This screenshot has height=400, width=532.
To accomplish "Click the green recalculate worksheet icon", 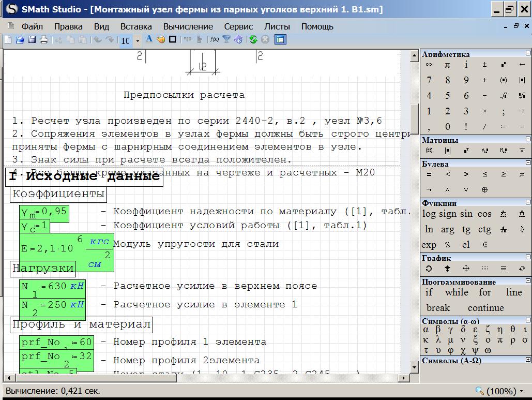I will coord(253,40).
